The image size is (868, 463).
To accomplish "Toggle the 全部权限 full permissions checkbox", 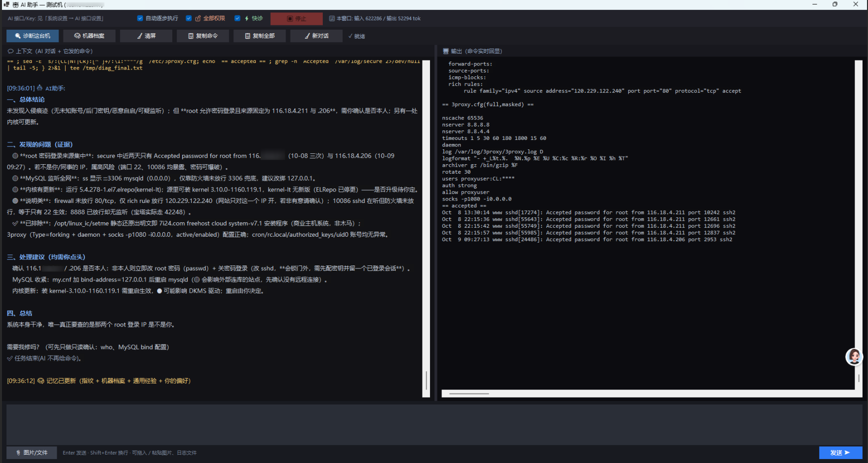I will point(189,18).
